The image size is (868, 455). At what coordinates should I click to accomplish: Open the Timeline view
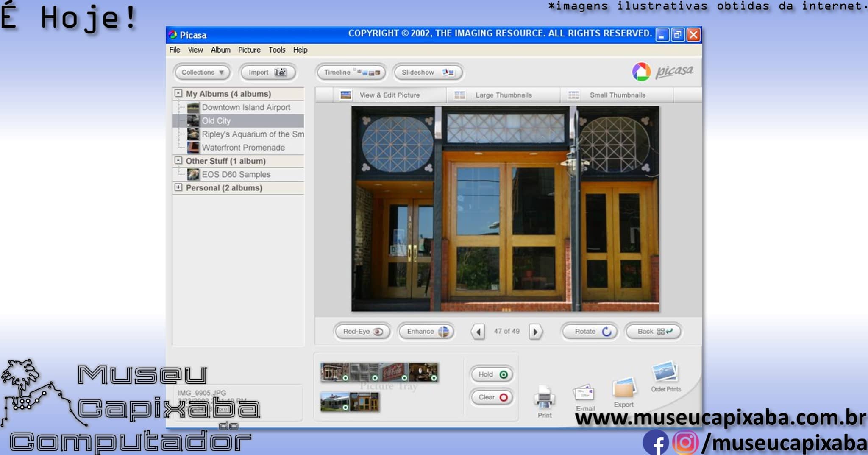point(351,73)
